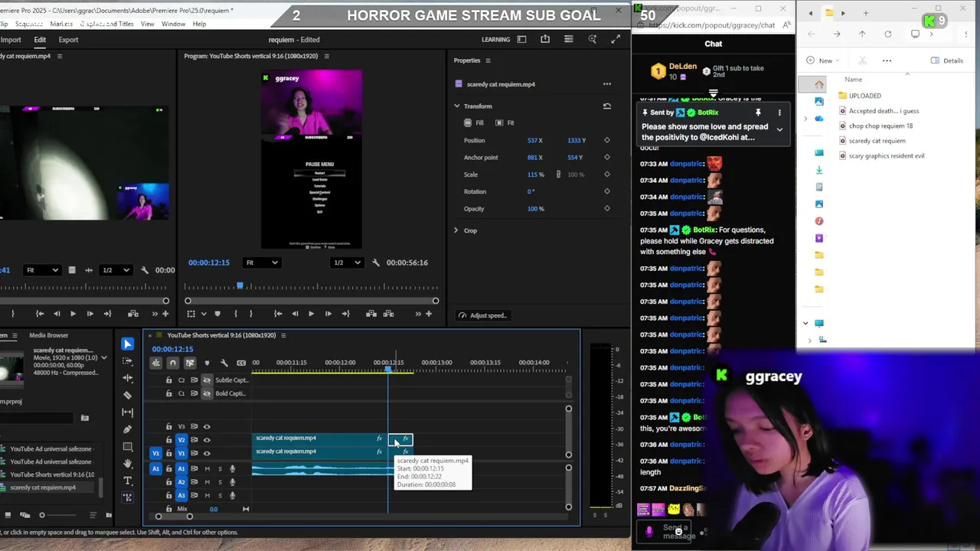Viewport: 980px width, 551px height.
Task: Select the Rectangle tool
Action: 127,446
